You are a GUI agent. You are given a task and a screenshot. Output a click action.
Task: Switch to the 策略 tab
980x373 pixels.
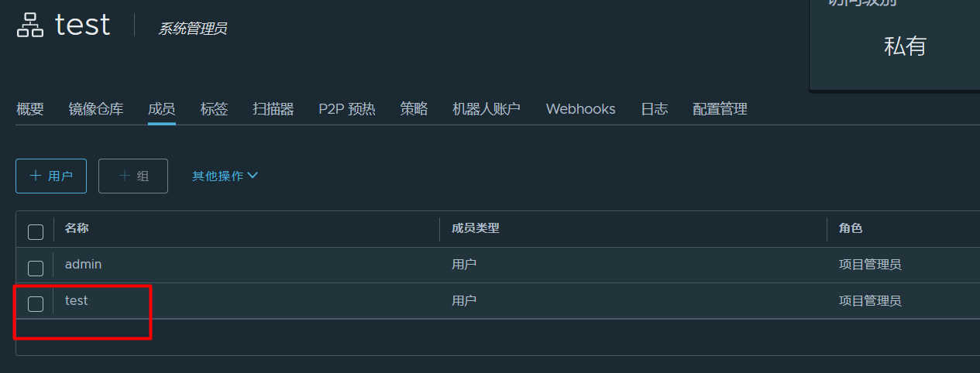pyautogui.click(x=414, y=109)
